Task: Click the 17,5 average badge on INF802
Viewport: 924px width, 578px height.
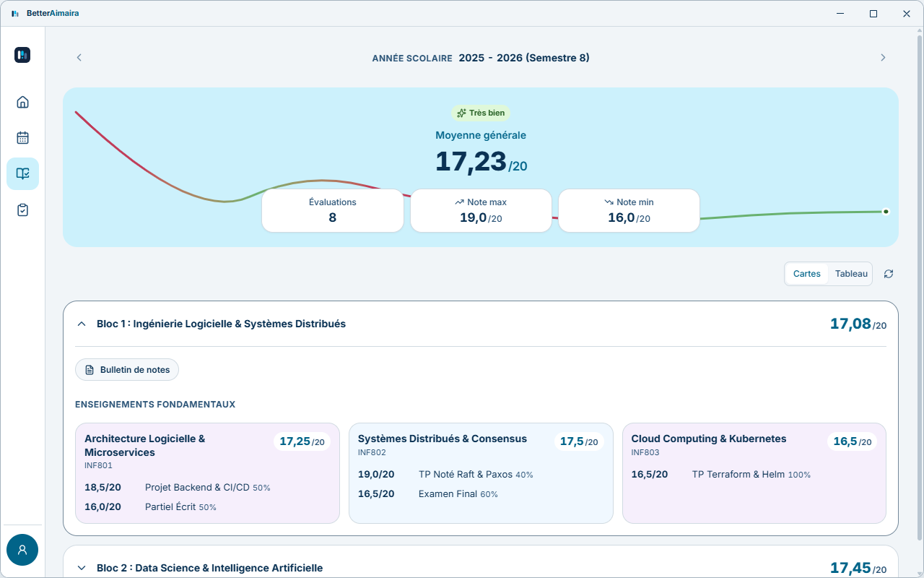Action: coord(579,441)
